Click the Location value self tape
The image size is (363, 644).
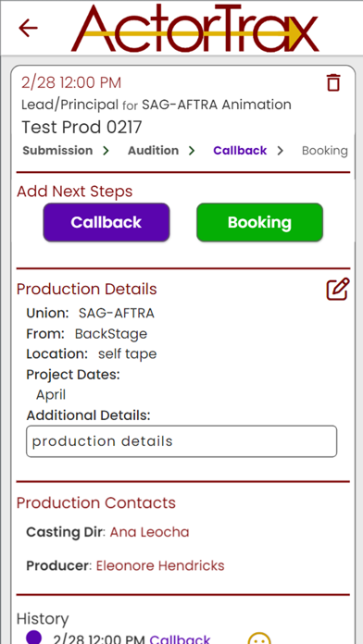click(x=128, y=354)
